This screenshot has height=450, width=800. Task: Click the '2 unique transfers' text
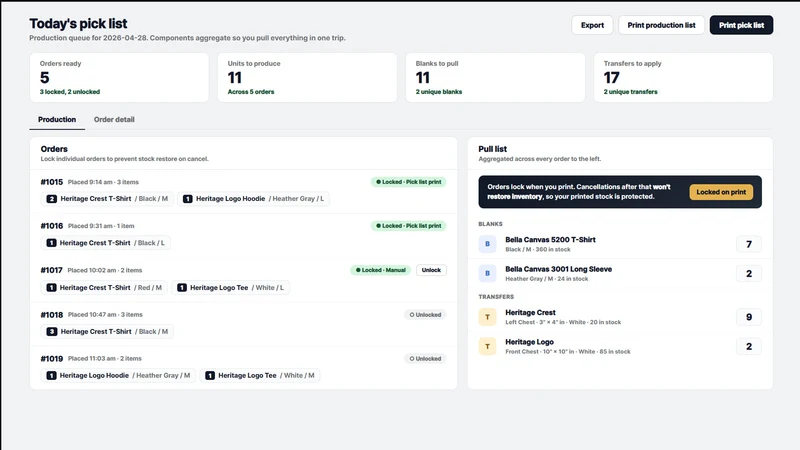[631, 92]
